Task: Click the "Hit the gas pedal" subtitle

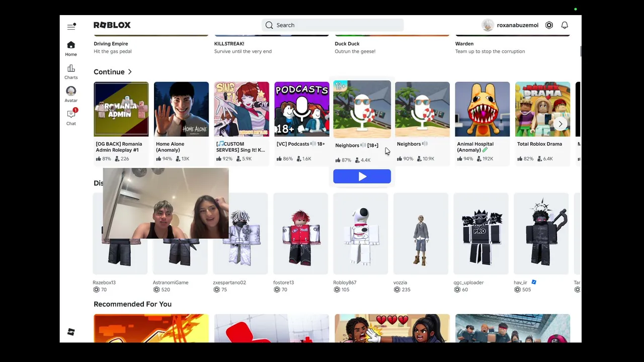Action: [x=113, y=51]
